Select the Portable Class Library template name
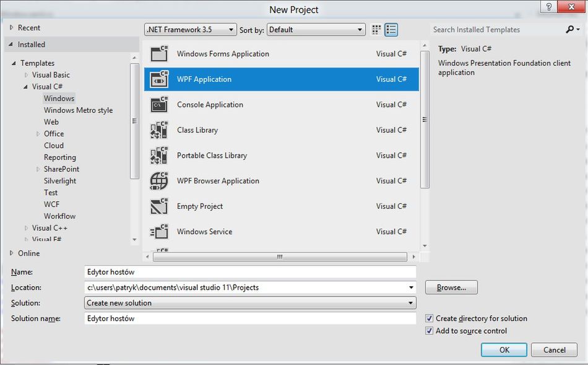 (212, 156)
